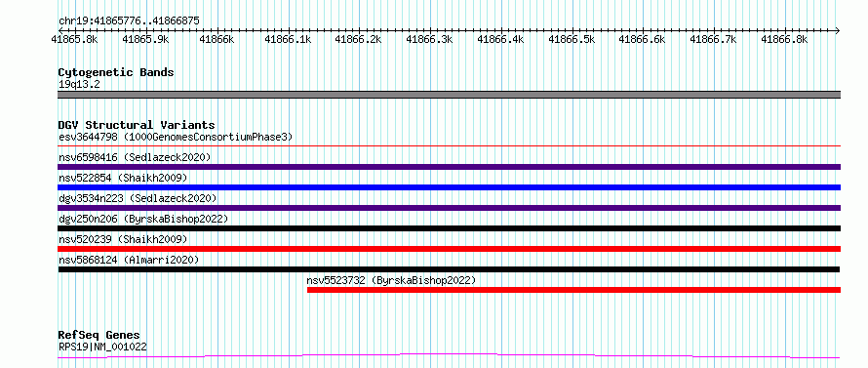The height and width of the screenshot is (368, 868).
Task: Click the 41865.9k ruler tick label
Action: tap(146, 39)
